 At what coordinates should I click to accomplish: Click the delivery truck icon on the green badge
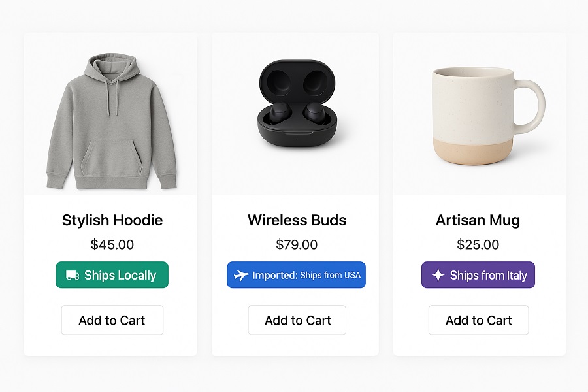(x=73, y=275)
